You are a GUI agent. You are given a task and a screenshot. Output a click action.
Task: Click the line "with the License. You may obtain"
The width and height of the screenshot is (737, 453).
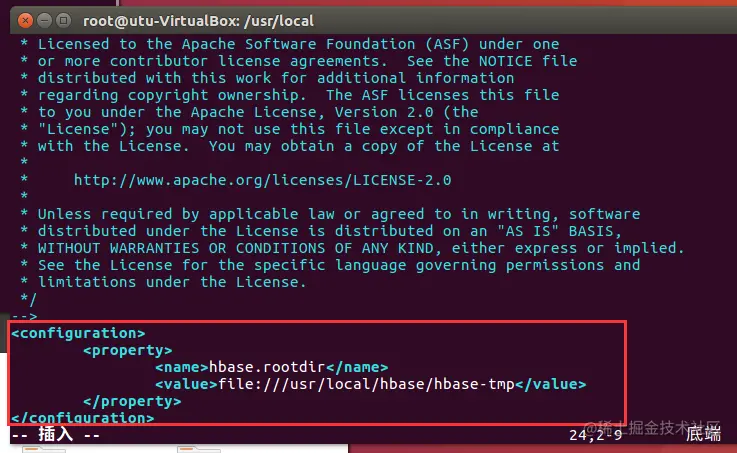coord(290,146)
